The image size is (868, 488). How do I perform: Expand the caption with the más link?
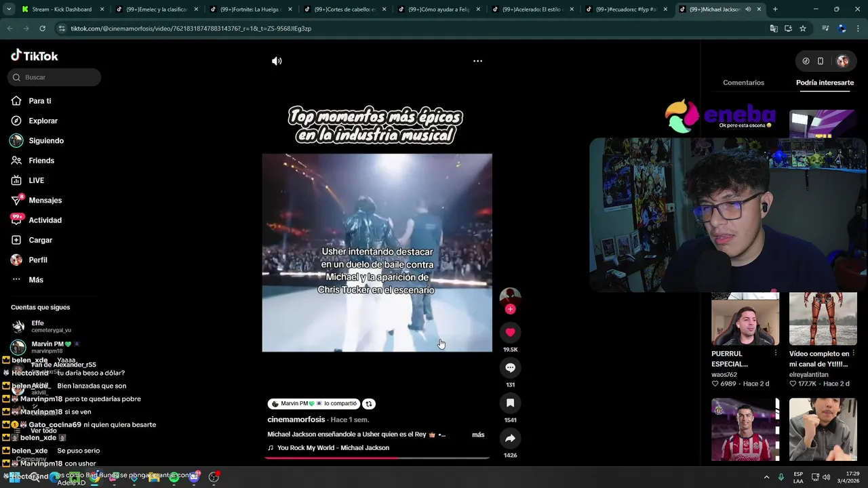[478, 434]
